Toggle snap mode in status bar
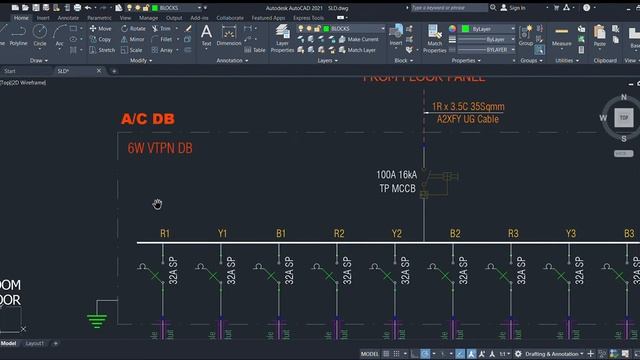 (x=396, y=354)
